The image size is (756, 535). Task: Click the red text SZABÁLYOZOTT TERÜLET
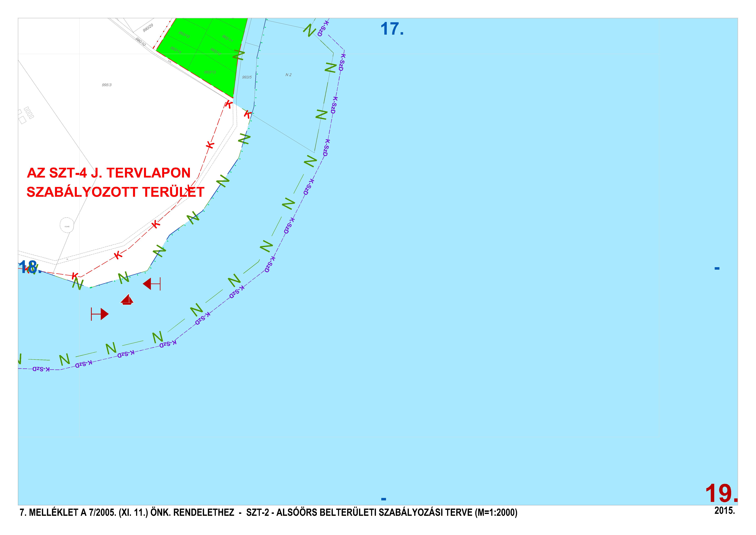coord(115,192)
